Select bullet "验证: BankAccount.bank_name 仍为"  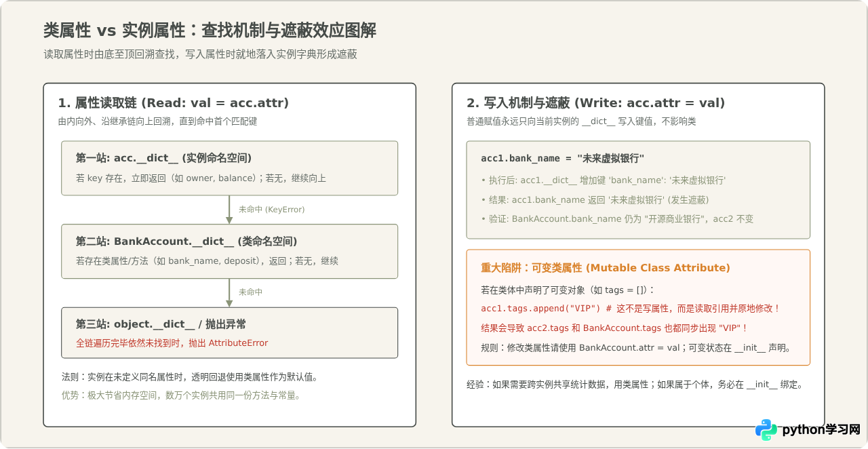[617, 219]
